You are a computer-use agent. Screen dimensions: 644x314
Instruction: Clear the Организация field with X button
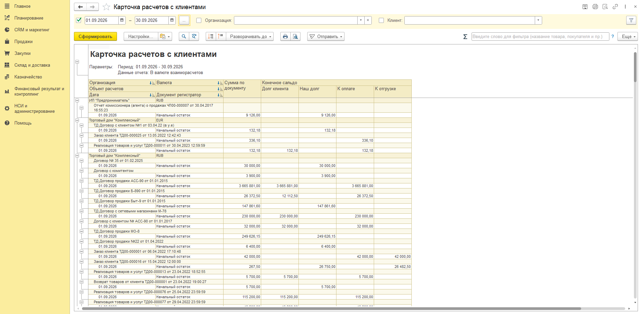click(368, 20)
